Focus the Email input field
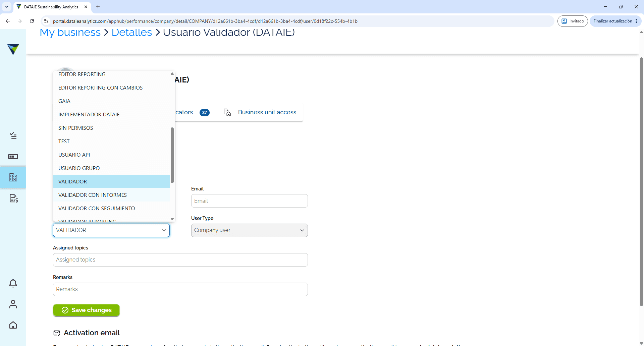The width and height of the screenshot is (644, 346). 249,201
